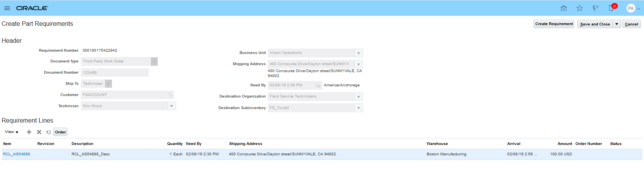Click the Arrival column header
644x170 pixels.
(514, 144)
